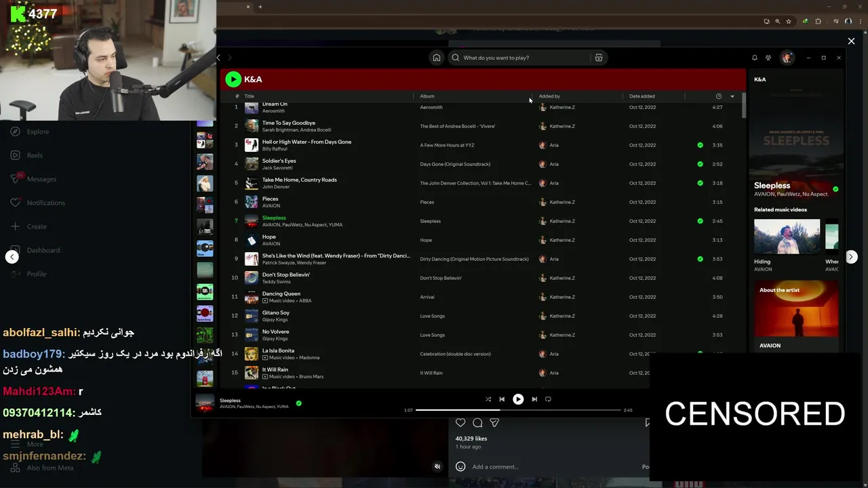
Task: Open Aria profile on Soldier's Eyes row
Action: [554, 164]
